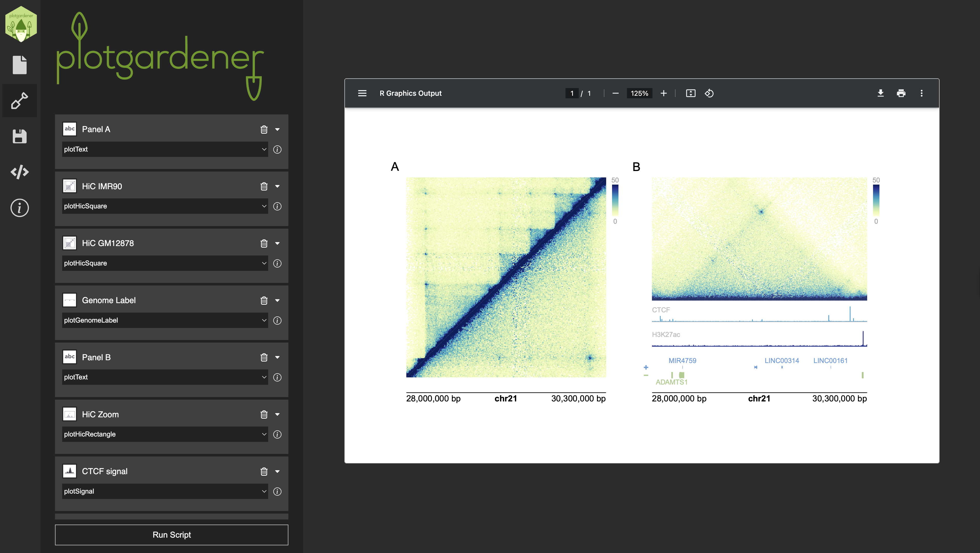Zoom in the PDF viewer
The image size is (980, 553).
tap(663, 93)
